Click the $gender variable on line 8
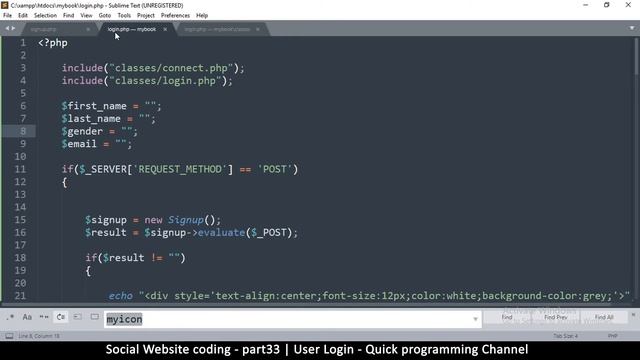The height and width of the screenshot is (360, 640). [x=82, y=131]
